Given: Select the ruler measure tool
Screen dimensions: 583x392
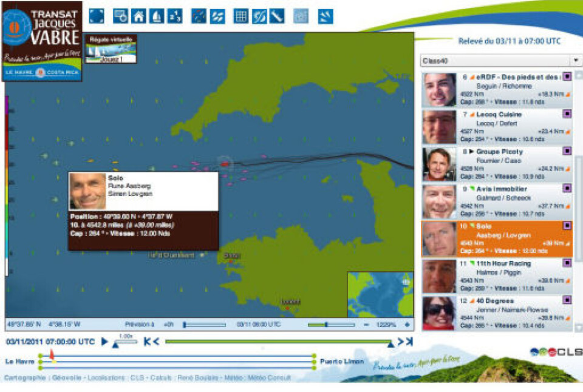Looking at the screenshot, I should 278,16.
